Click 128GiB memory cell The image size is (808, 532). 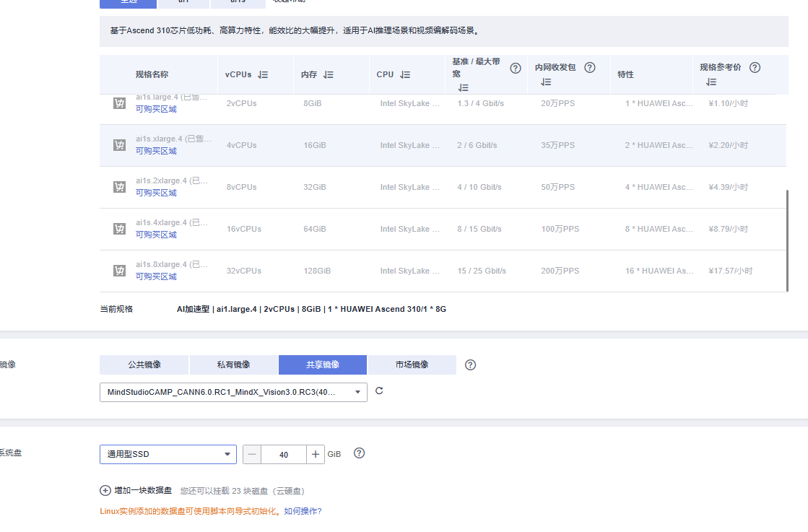coord(317,271)
